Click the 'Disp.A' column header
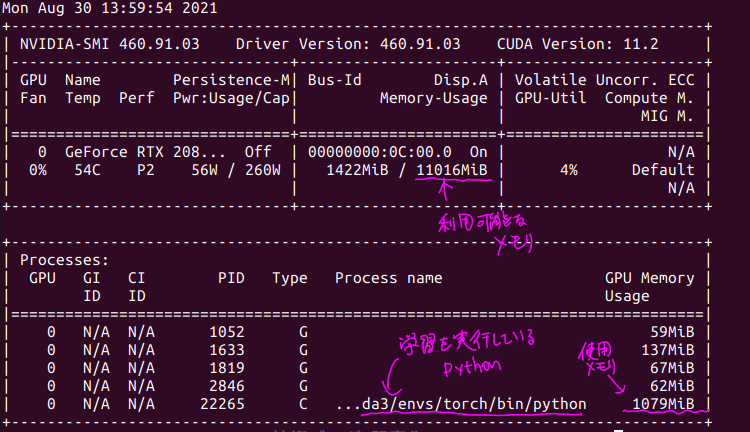 (x=461, y=80)
